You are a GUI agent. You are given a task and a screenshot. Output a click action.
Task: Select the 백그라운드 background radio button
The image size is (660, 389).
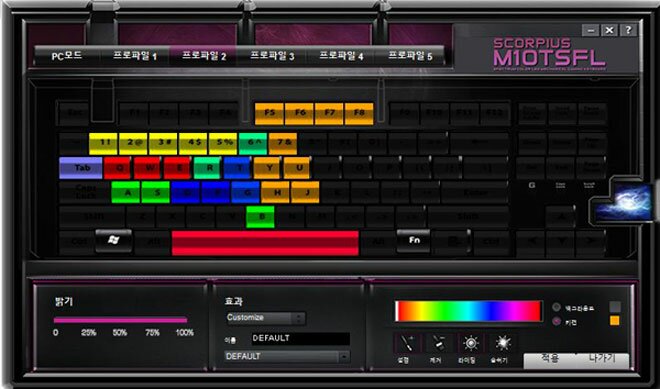pyautogui.click(x=556, y=307)
